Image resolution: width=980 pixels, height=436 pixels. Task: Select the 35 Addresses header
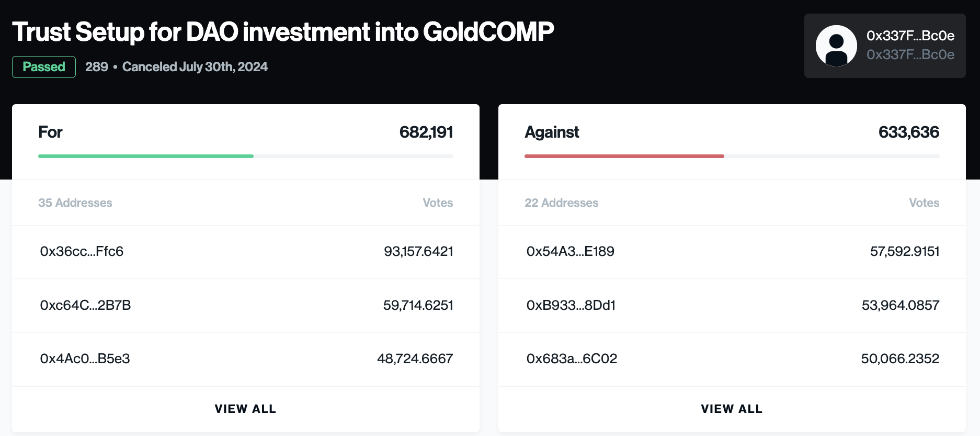tap(75, 203)
